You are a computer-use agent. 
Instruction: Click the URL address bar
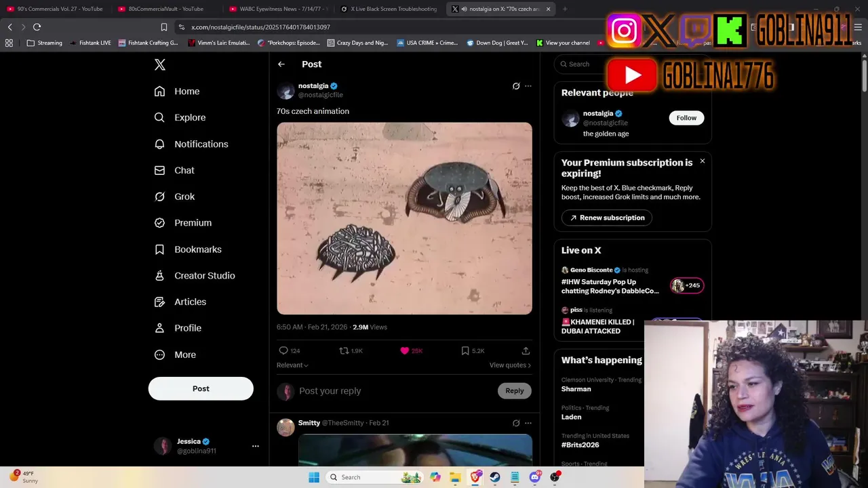(x=390, y=27)
